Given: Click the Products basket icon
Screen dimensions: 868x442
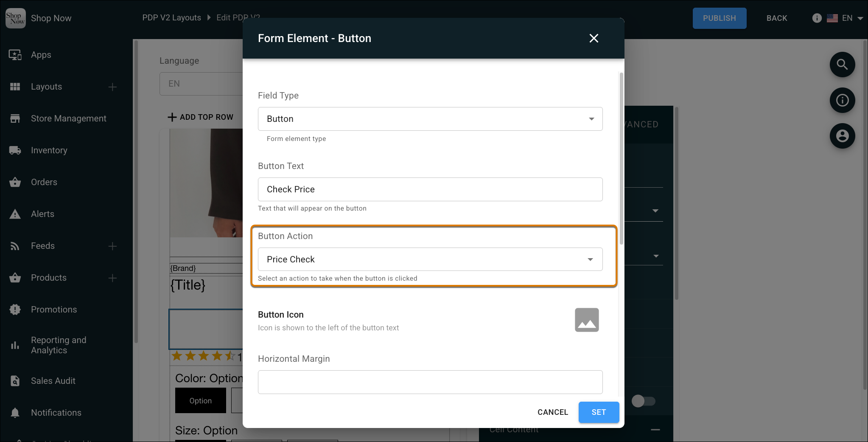Looking at the screenshot, I should pyautogui.click(x=15, y=278).
